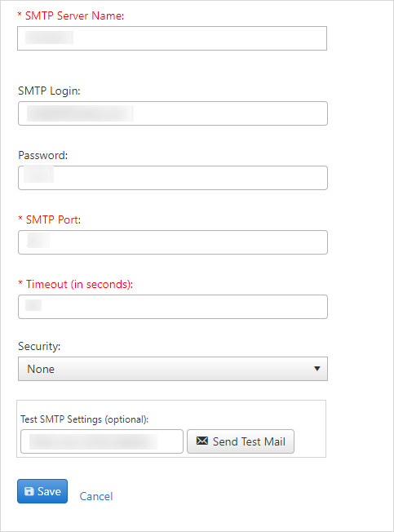The width and height of the screenshot is (394, 532).
Task: Focus the SMTP Server Name input field
Action: click(x=172, y=38)
